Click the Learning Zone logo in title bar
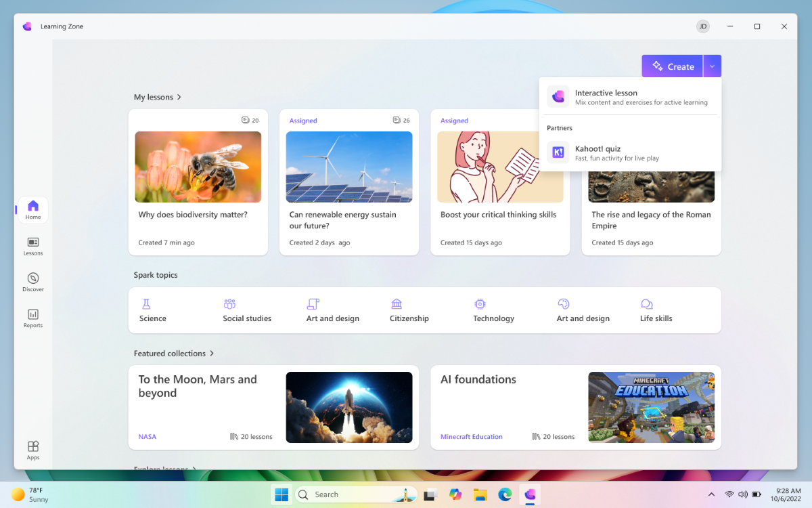The width and height of the screenshot is (812, 508). pos(27,26)
